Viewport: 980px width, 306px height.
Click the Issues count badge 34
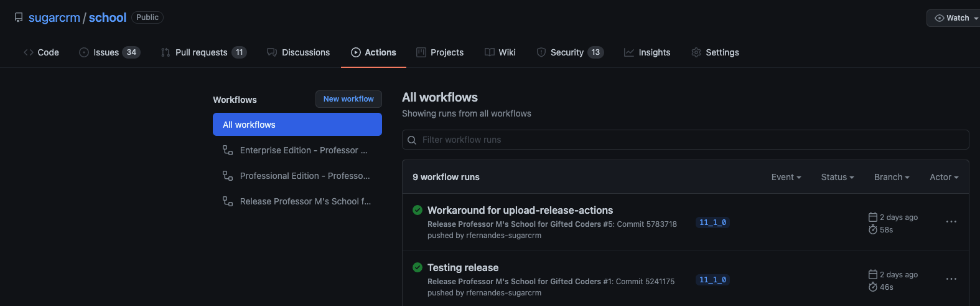point(131,52)
